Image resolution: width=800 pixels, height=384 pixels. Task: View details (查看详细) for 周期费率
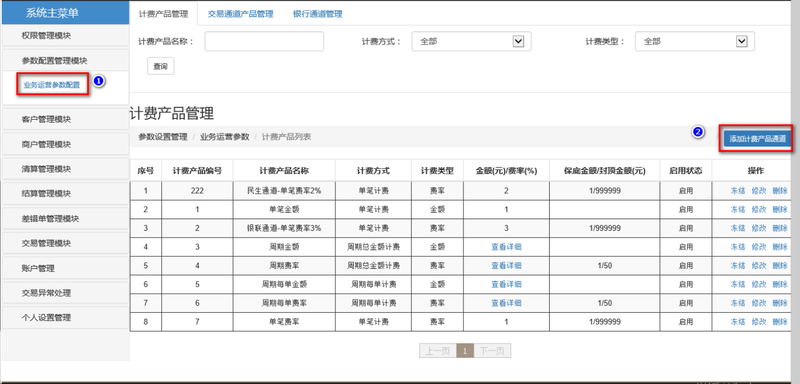506,266
